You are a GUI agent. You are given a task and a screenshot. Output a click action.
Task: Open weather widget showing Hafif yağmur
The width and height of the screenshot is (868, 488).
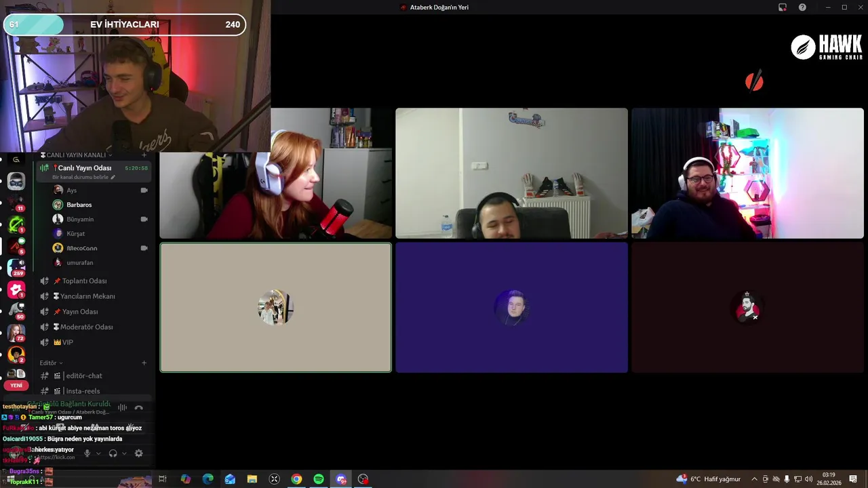point(708,479)
